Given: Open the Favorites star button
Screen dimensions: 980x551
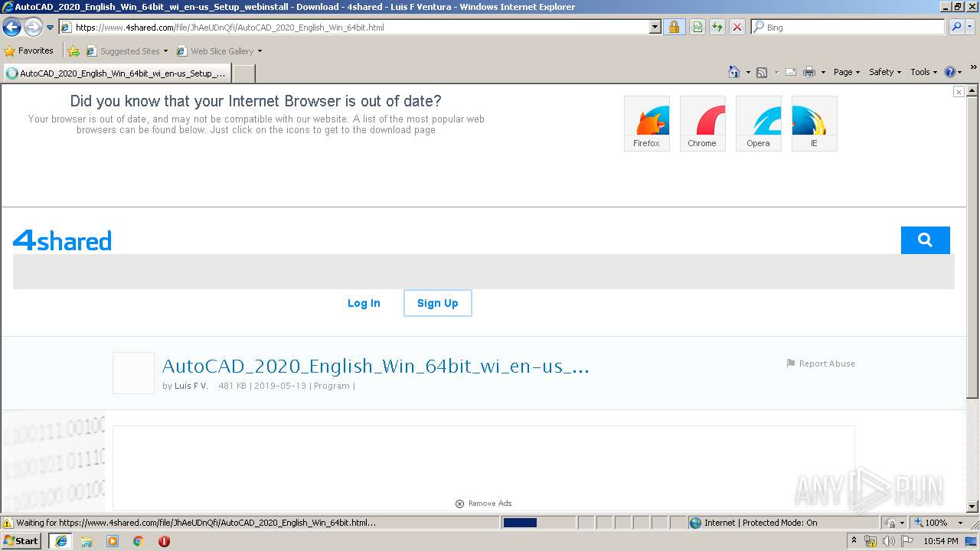Looking at the screenshot, I should pos(28,51).
